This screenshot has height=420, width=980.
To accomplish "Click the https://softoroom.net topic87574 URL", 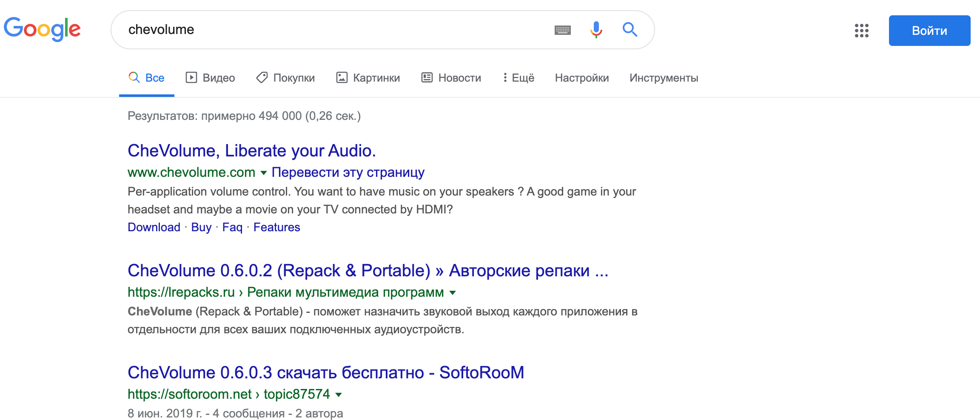I will [229, 394].
